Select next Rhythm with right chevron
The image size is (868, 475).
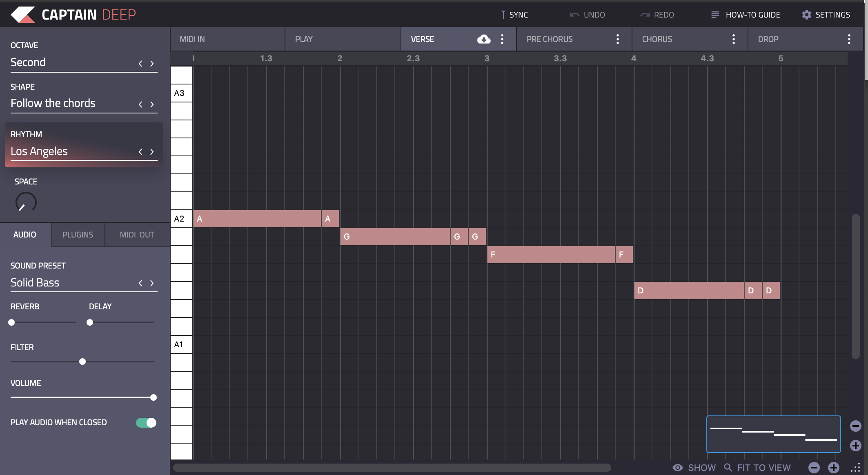[152, 152]
